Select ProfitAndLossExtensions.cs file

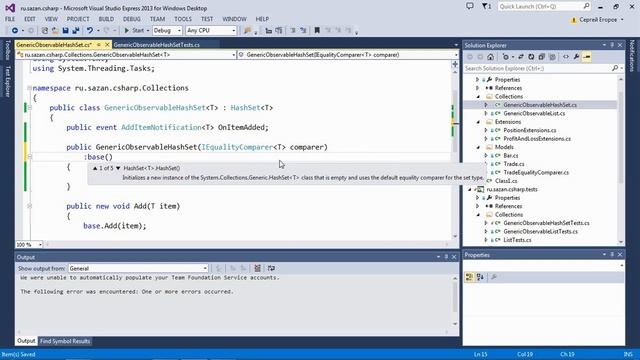pyautogui.click(x=537, y=139)
